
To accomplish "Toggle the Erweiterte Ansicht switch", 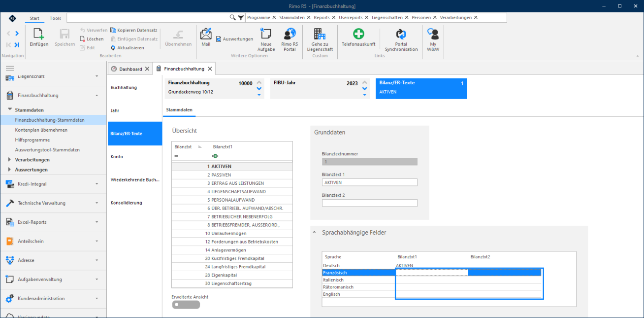I will [x=186, y=304].
